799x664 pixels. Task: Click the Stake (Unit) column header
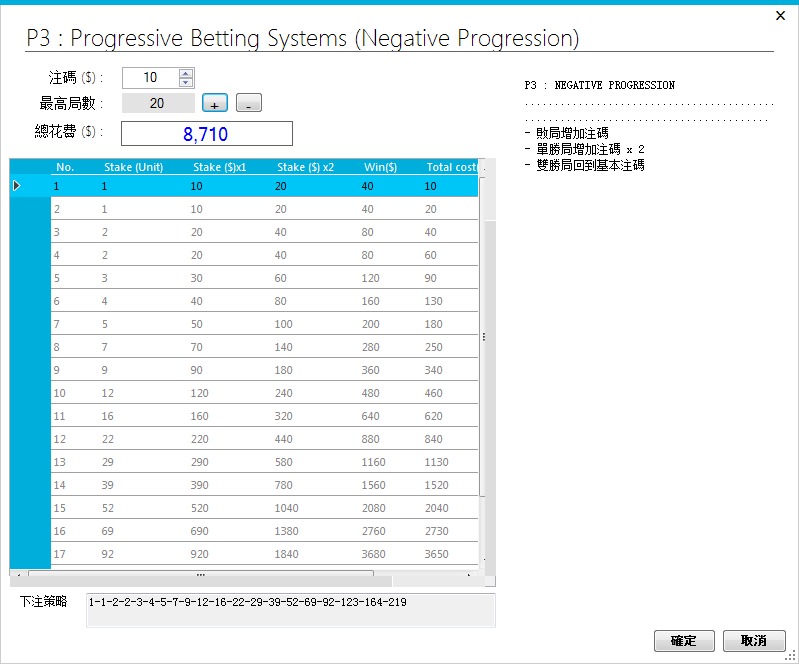(133, 167)
